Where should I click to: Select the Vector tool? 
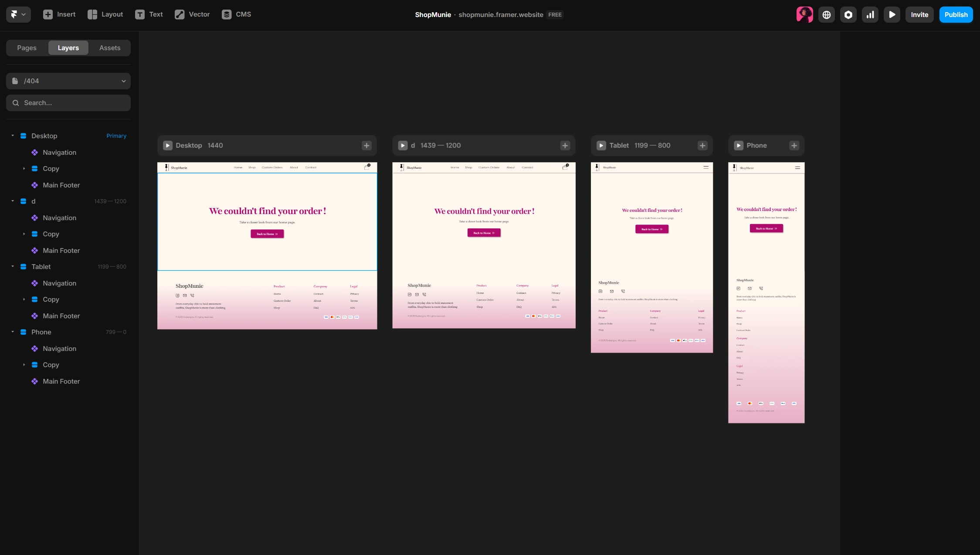point(192,14)
